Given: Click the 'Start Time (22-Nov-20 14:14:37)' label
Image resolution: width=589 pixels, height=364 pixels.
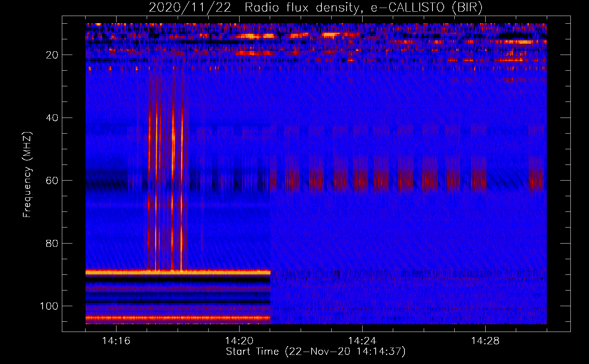Looking at the screenshot, I should coord(316,352).
